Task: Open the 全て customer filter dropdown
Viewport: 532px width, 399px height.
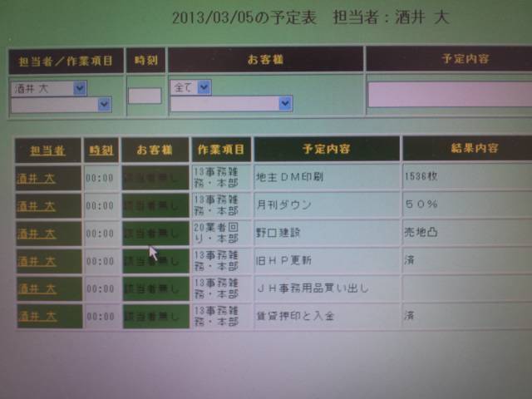Action: 190,87
